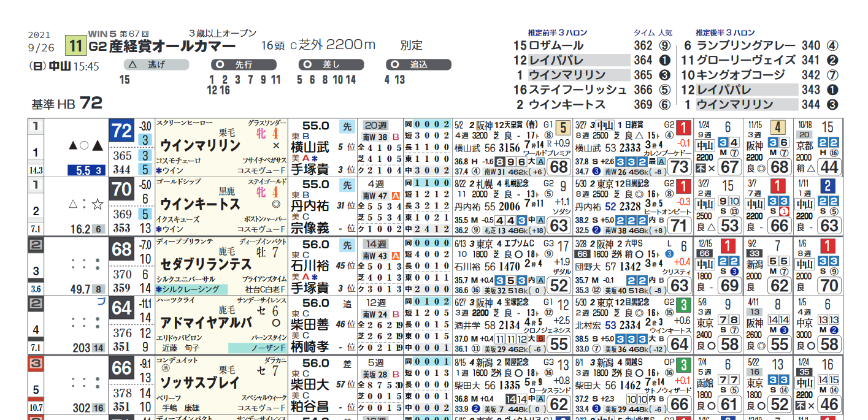Viewport: 868px width, 420px height.
Task: Click the green race number 11 badge
Action: [77, 46]
